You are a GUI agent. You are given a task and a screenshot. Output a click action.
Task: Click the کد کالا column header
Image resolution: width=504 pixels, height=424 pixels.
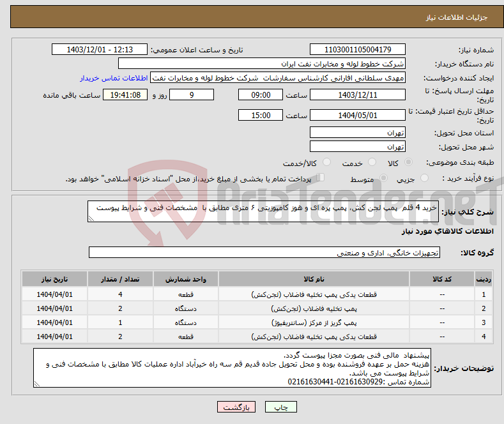[x=442, y=279]
